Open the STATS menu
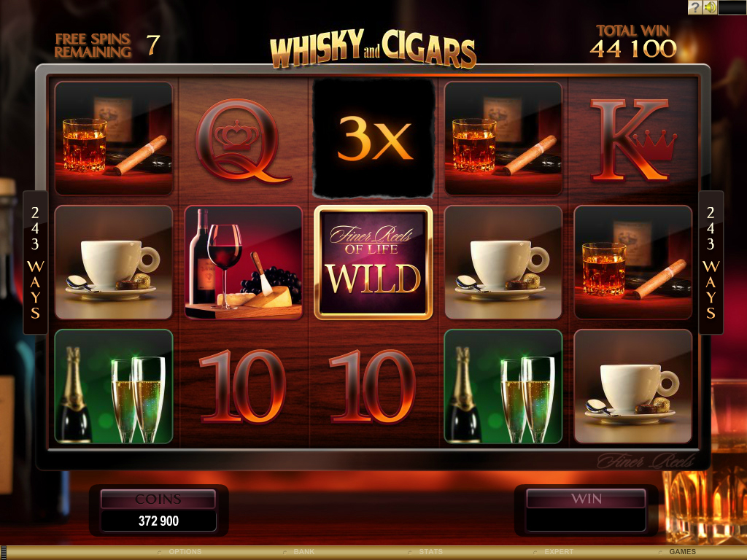Screen dimensions: 747x560 pyautogui.click(x=430, y=551)
